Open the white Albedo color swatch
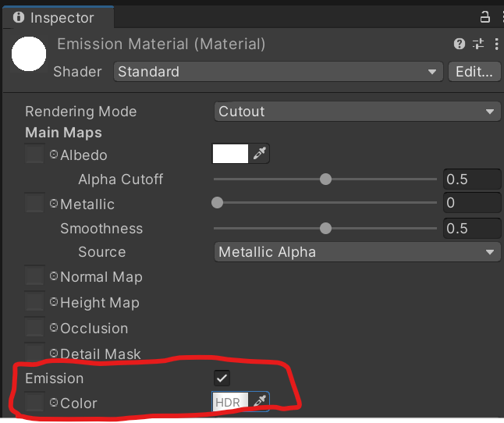 (x=230, y=154)
